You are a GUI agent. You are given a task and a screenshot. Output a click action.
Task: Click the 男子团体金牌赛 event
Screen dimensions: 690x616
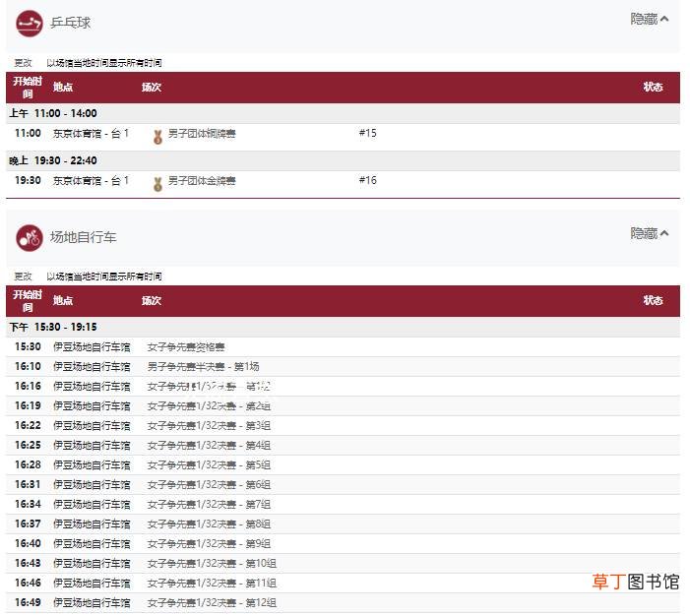pyautogui.click(x=202, y=180)
